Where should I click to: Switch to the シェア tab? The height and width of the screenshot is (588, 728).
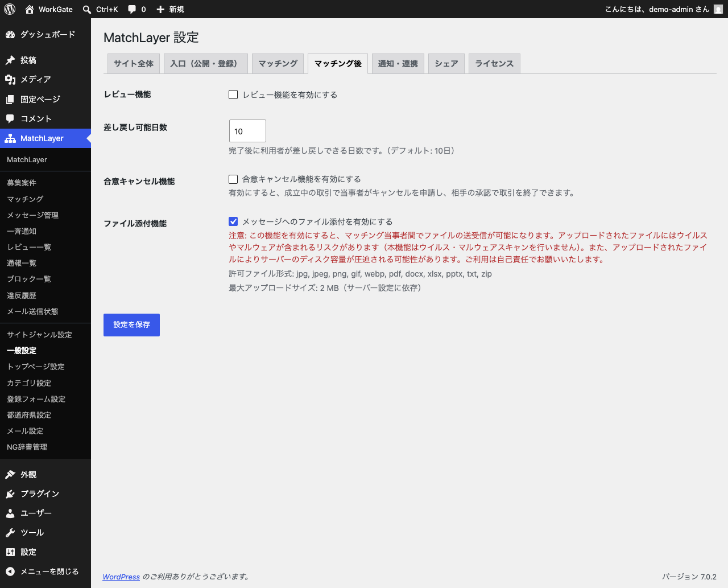(x=446, y=64)
